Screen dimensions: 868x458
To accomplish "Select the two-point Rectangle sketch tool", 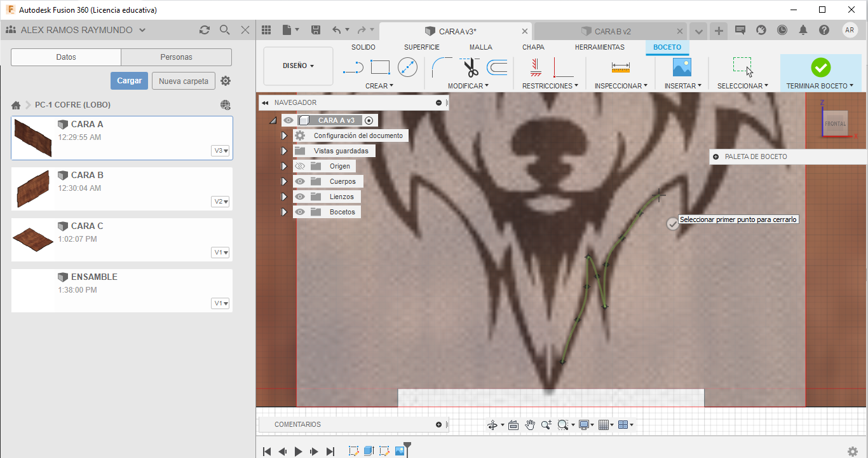I will click(x=380, y=67).
